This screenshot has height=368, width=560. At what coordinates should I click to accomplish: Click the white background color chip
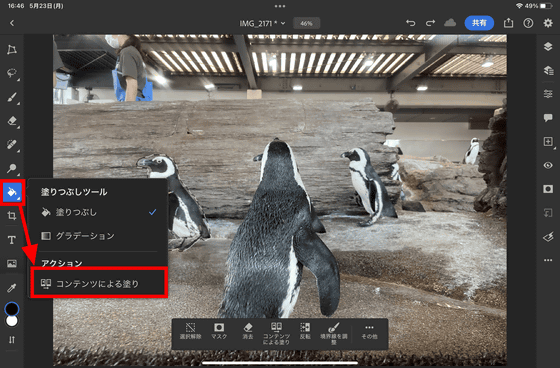pyautogui.click(x=12, y=321)
